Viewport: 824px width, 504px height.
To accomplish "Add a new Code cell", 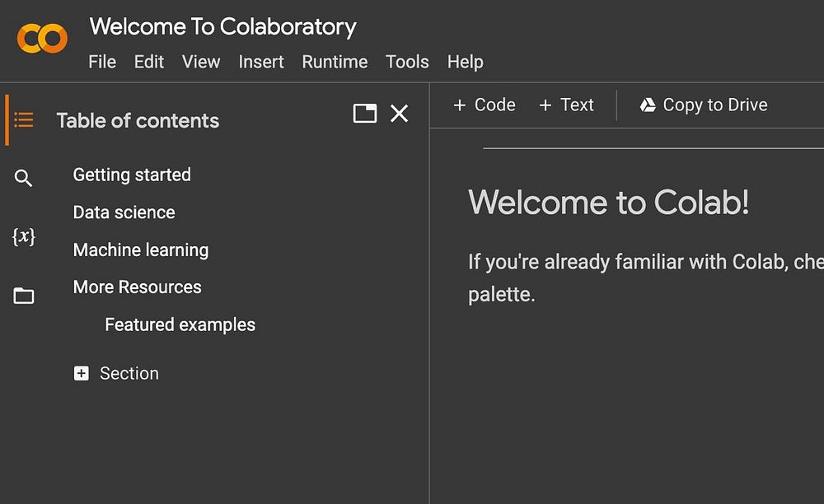I will point(485,105).
